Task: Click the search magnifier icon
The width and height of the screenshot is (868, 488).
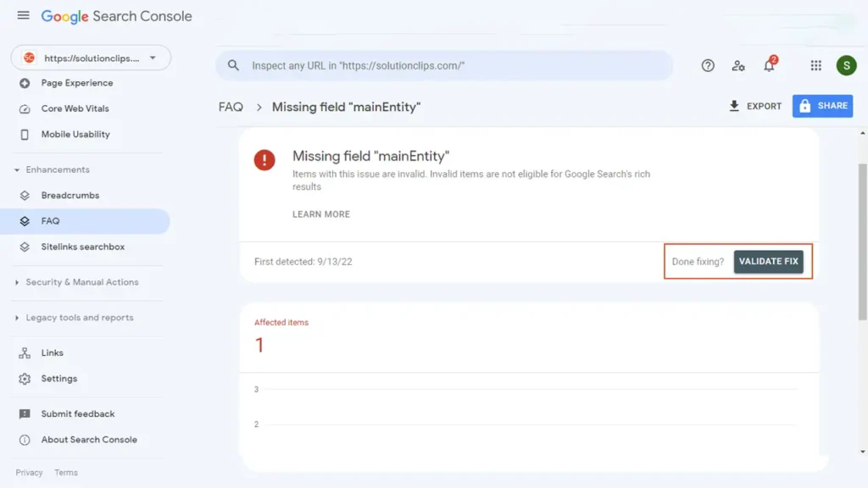Action: coord(234,65)
